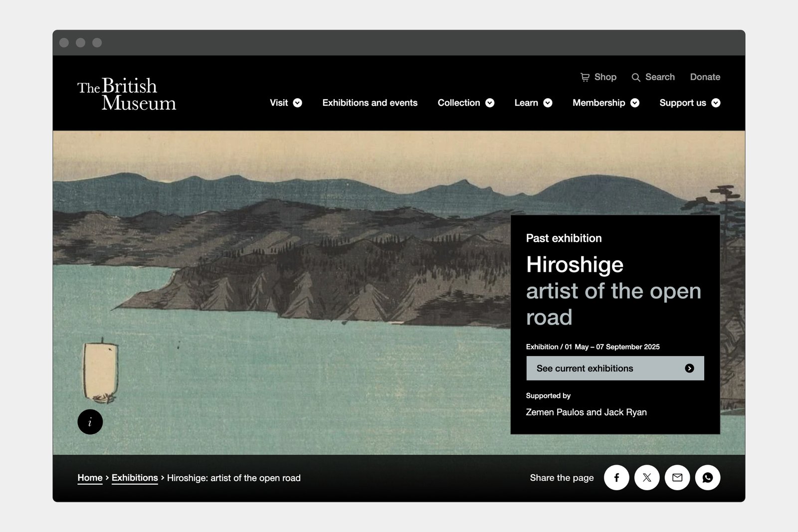Screen dimensions: 798x532
Task: Expand the Visit menu chevron
Action: pyautogui.click(x=298, y=103)
